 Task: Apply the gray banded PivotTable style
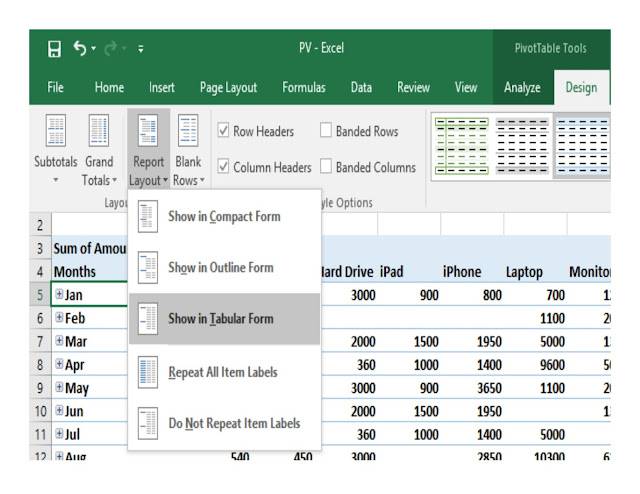[x=522, y=146]
